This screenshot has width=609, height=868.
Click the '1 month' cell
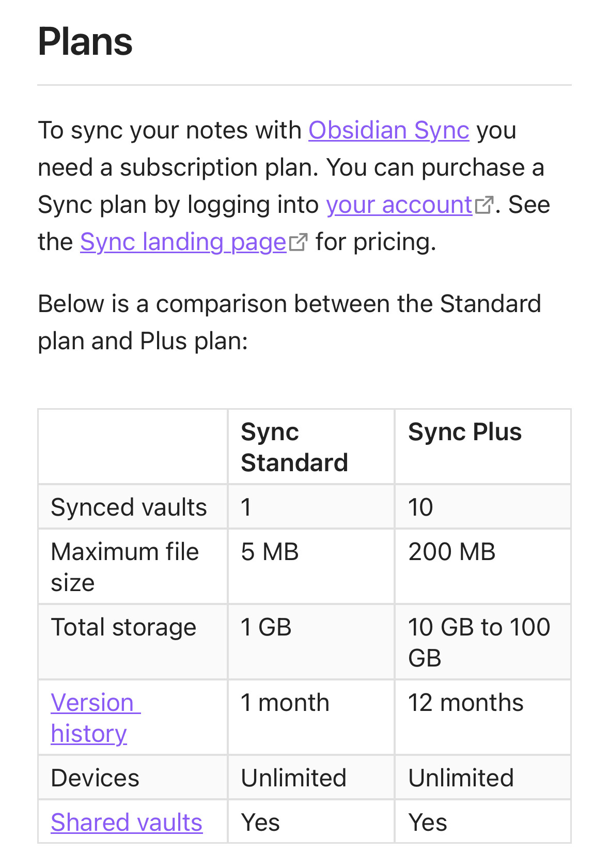(311, 718)
